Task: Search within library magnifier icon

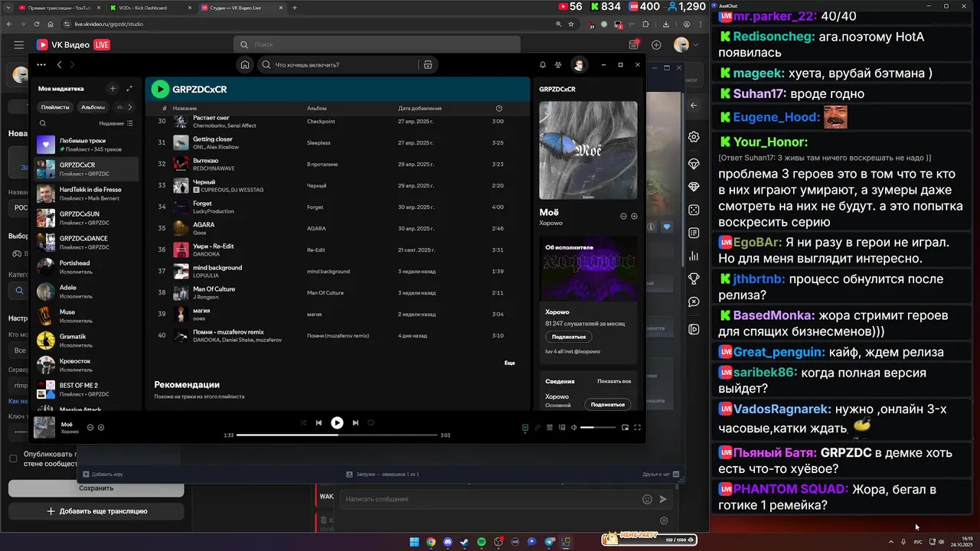Action: [x=43, y=123]
